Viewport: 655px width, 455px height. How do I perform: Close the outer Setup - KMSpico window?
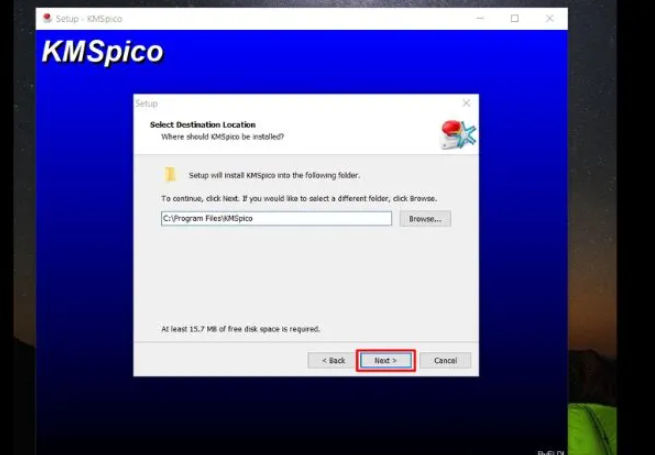click(549, 18)
